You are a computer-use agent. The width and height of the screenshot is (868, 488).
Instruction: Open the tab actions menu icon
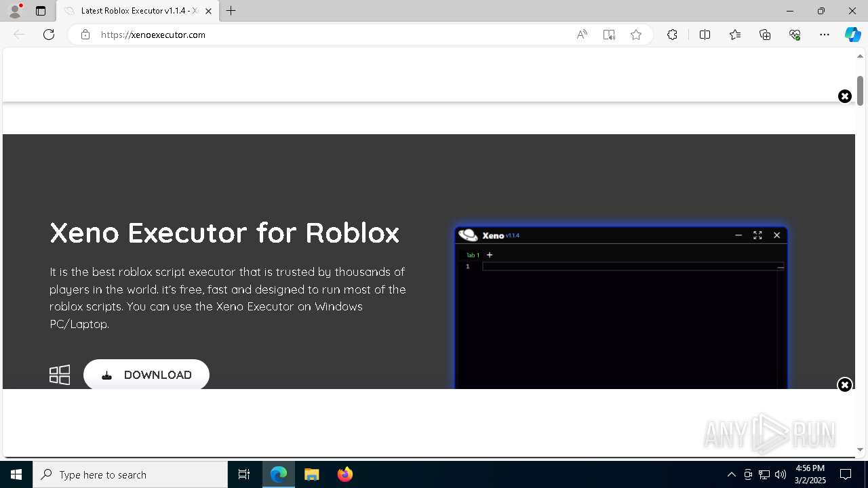point(41,11)
